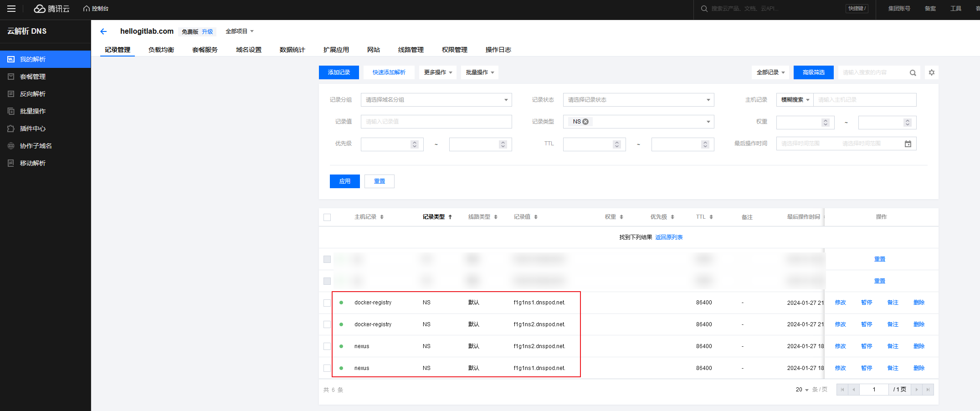Screen dimensions: 980x411
Task: Open 记录类型 dropdown with NS tag
Action: click(639, 122)
